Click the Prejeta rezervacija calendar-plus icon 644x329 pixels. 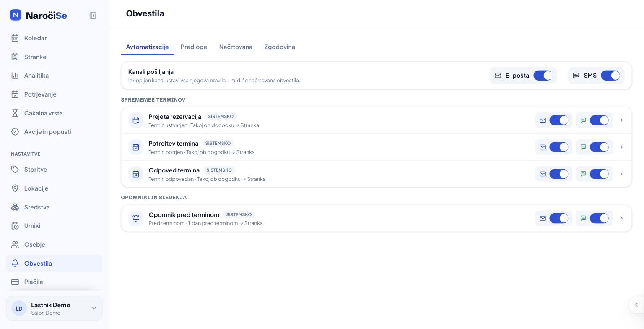coord(136,120)
